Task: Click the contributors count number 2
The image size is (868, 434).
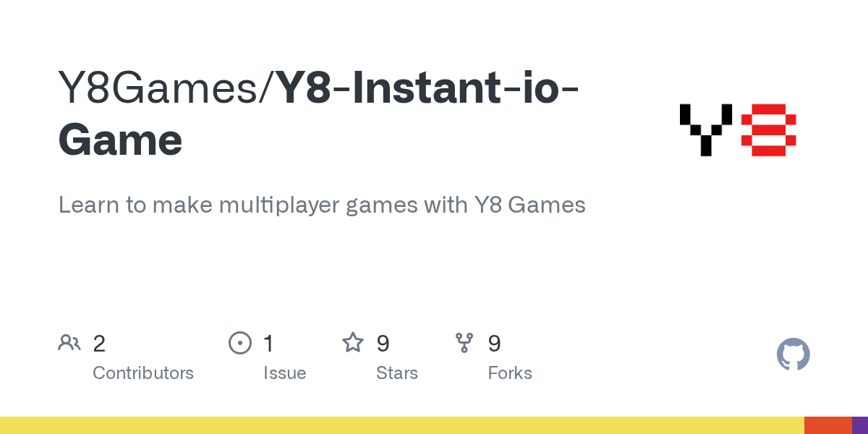Action: click(99, 343)
